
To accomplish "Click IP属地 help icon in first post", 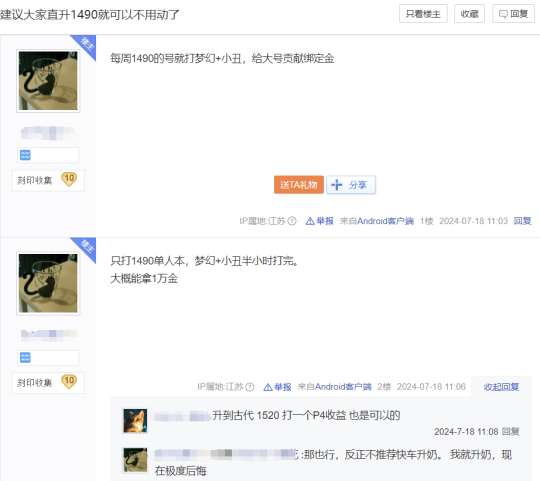I will 292,221.
